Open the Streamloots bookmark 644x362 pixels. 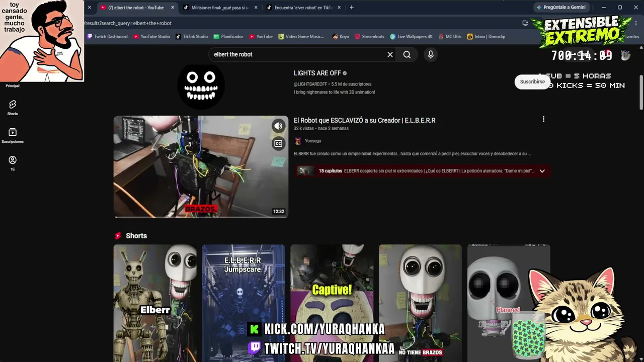click(x=369, y=37)
